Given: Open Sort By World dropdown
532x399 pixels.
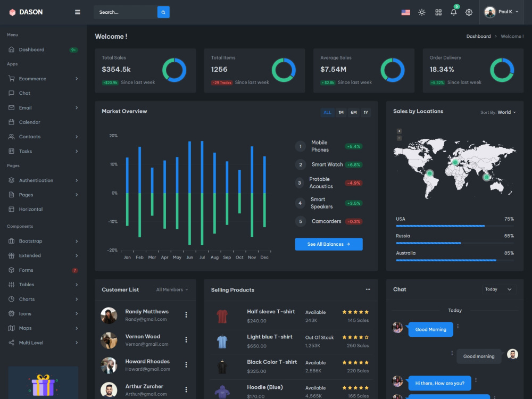Looking at the screenshot, I should tap(498, 112).
